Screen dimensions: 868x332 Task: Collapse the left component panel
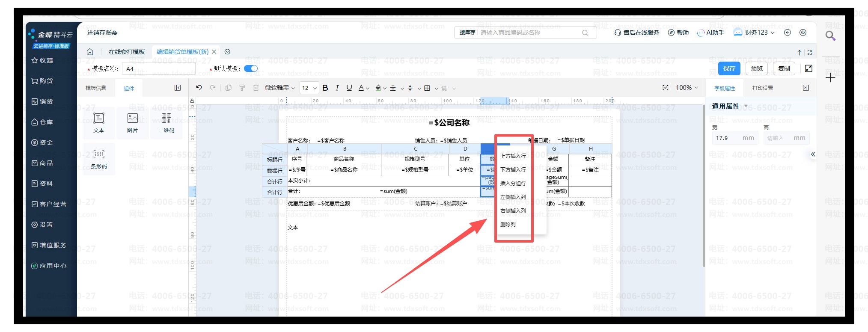[x=178, y=88]
